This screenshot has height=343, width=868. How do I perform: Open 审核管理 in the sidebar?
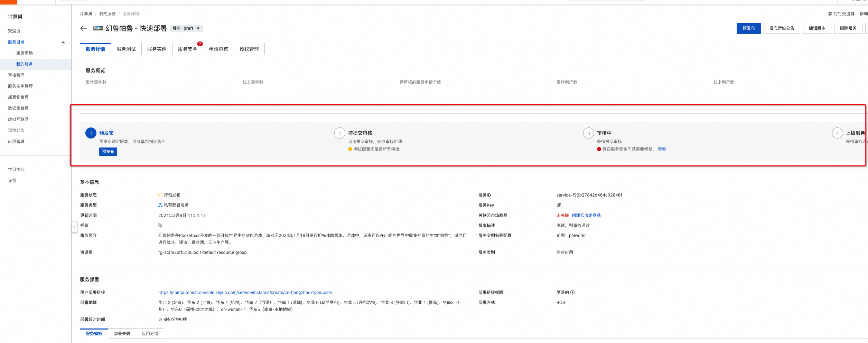[16, 75]
